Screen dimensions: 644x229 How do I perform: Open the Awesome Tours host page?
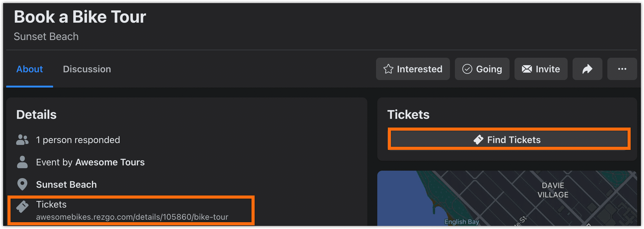coord(110,162)
